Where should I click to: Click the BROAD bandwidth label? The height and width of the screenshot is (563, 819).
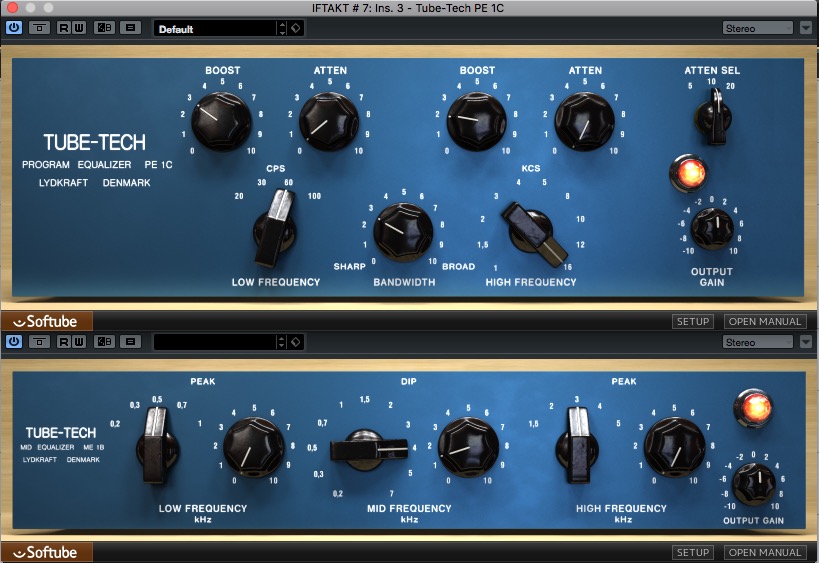pyautogui.click(x=459, y=266)
